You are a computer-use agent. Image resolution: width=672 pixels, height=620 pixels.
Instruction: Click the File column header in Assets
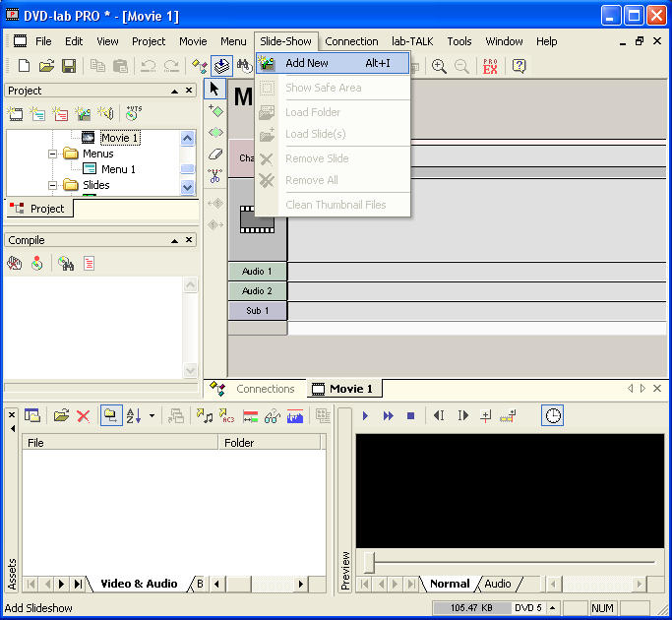coord(120,443)
